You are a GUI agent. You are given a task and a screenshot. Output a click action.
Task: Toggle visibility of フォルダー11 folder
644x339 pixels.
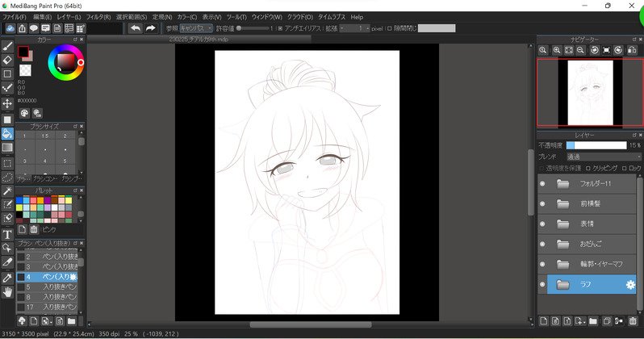pos(542,184)
